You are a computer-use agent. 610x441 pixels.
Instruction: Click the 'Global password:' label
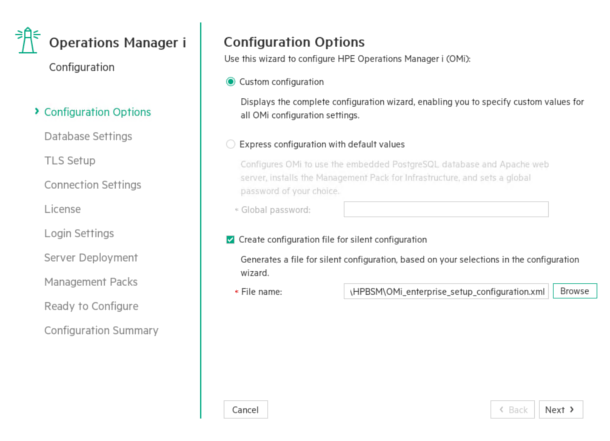pos(275,210)
